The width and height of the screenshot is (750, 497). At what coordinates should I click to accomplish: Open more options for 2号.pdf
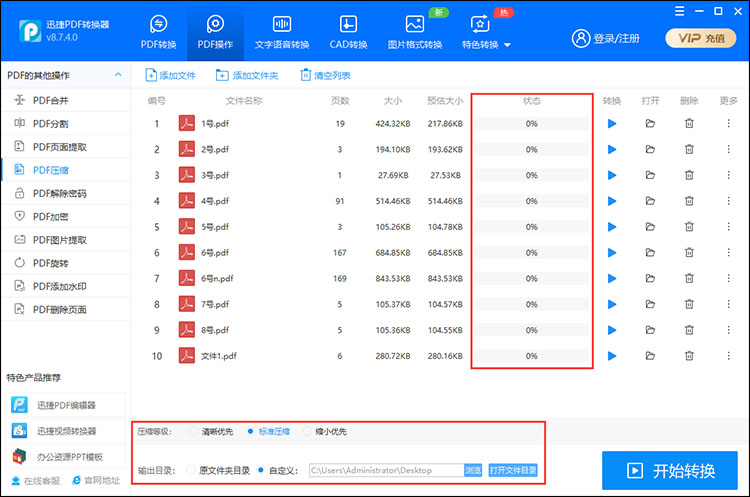click(x=728, y=149)
